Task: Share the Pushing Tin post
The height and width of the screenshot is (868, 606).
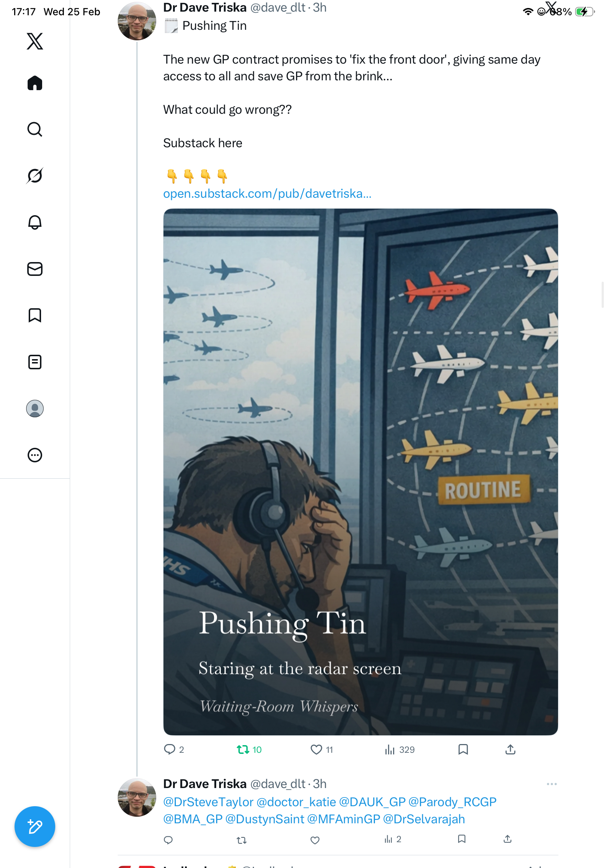Action: pos(510,749)
